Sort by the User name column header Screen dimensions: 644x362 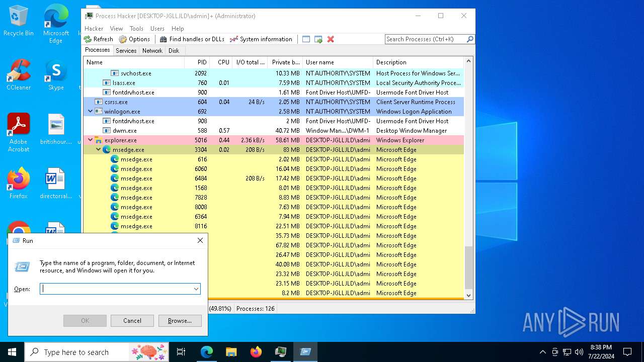pyautogui.click(x=338, y=62)
